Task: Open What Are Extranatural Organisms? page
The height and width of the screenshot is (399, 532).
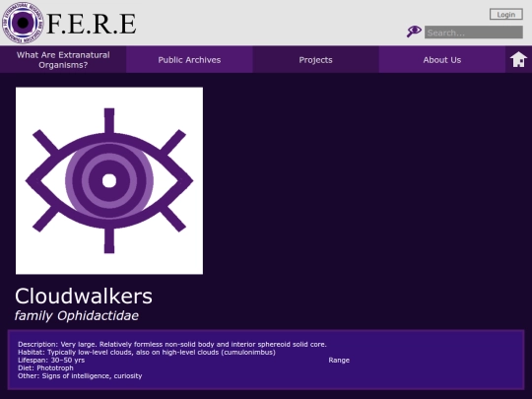Action: 63,60
